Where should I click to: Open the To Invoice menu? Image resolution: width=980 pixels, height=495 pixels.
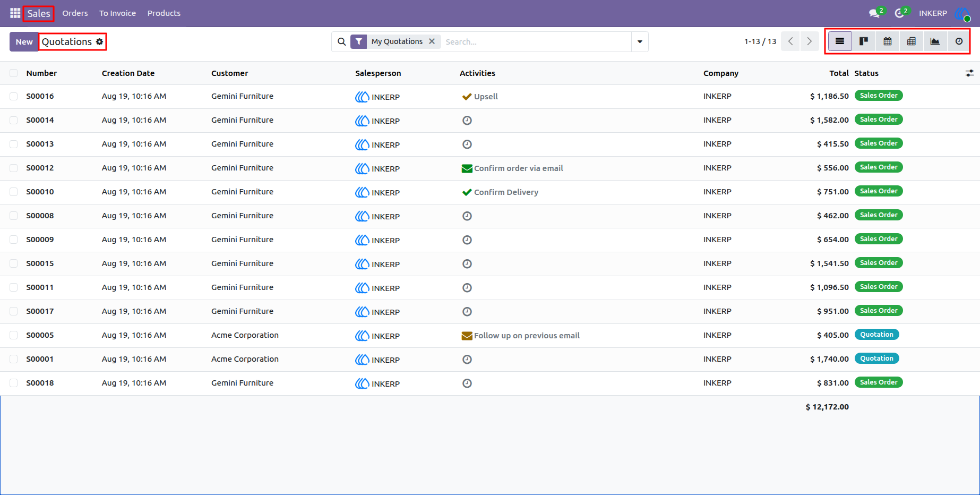117,13
